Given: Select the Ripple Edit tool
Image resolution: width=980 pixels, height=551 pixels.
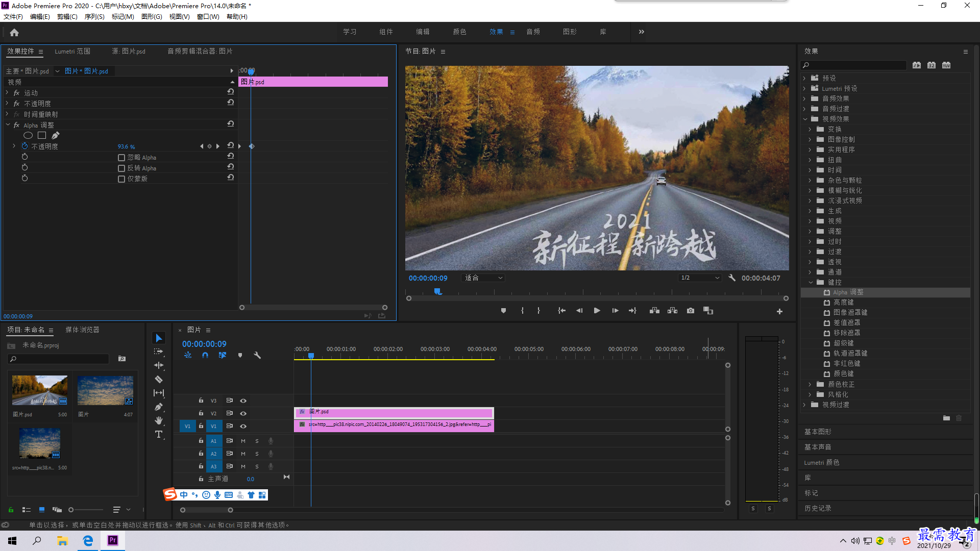Looking at the screenshot, I should (x=159, y=365).
